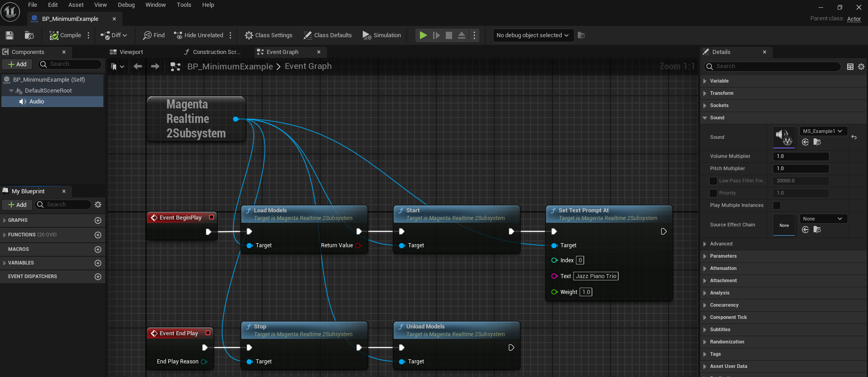
Task: Open Source Effect Chain None dropdown
Action: (x=823, y=219)
